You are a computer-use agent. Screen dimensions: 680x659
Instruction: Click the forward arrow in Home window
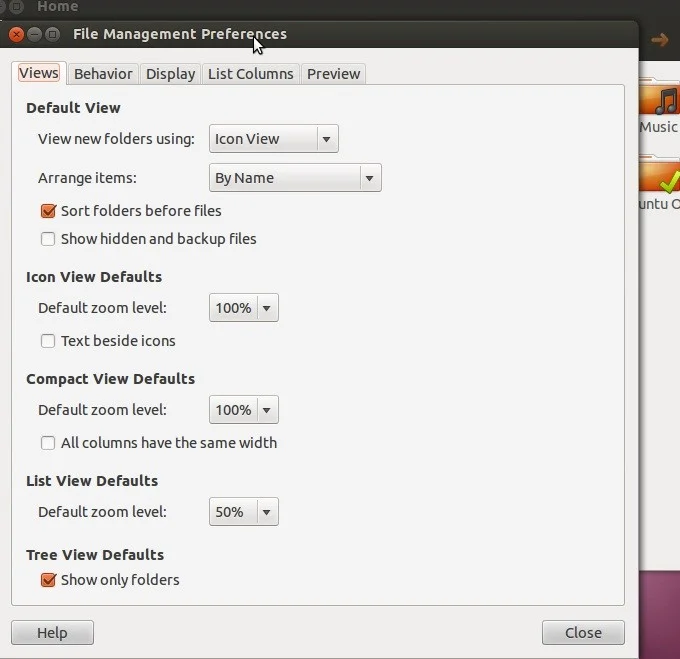(x=660, y=40)
